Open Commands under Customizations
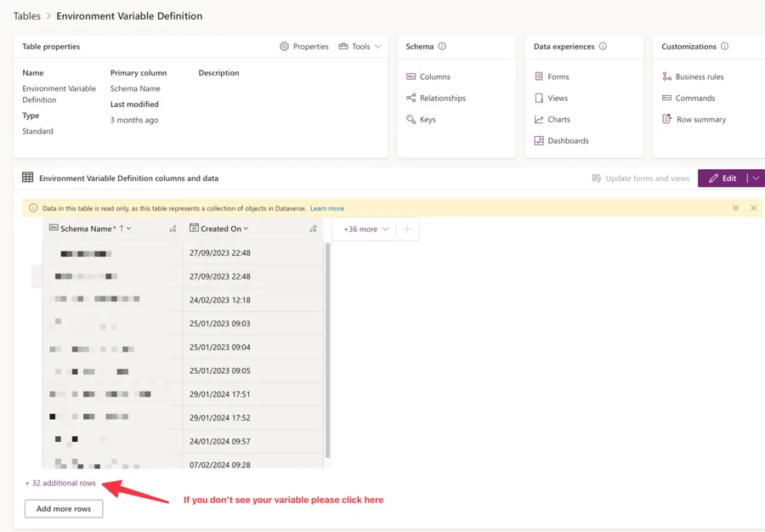The height and width of the screenshot is (532, 765). pos(694,98)
